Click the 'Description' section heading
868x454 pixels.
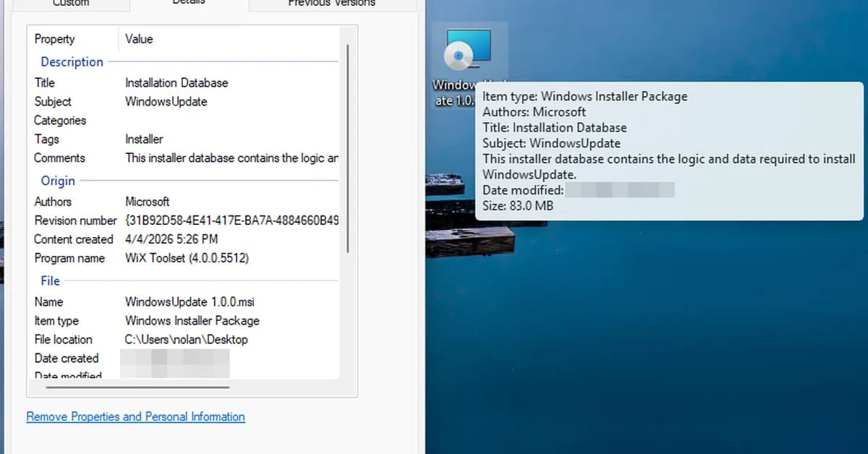point(72,61)
